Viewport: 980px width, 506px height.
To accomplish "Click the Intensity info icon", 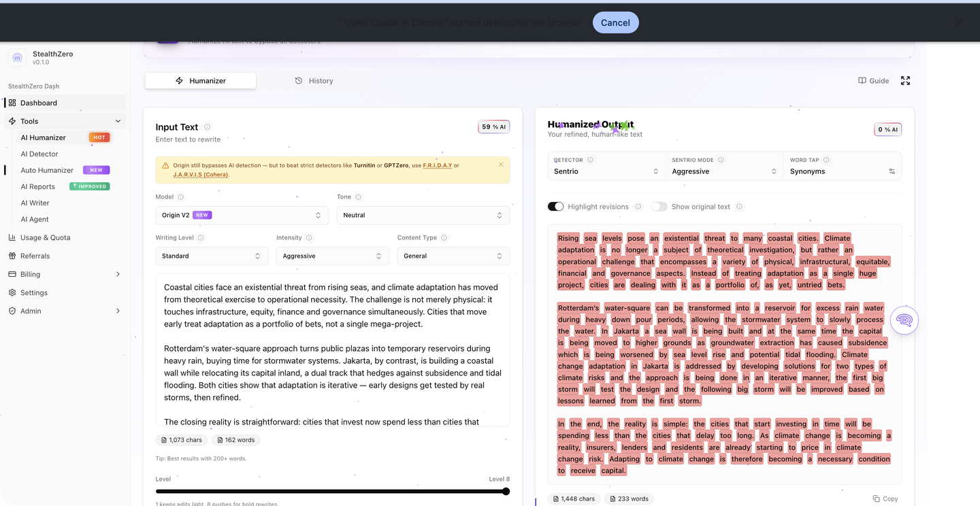I will (309, 238).
